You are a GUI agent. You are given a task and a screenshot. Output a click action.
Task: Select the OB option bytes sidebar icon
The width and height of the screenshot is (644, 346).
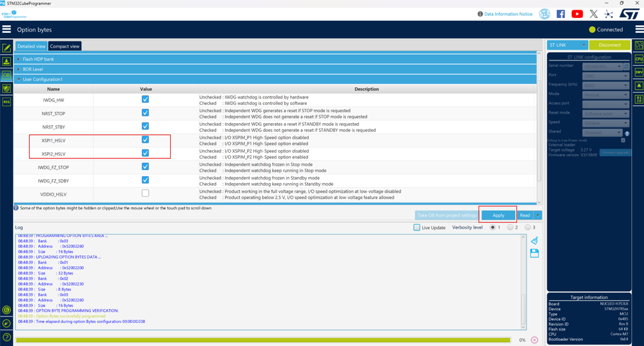(x=6, y=75)
